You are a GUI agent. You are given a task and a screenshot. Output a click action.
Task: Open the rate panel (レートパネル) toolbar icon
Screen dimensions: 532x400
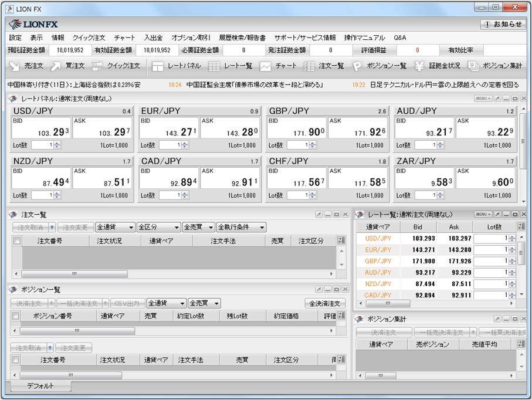157,66
